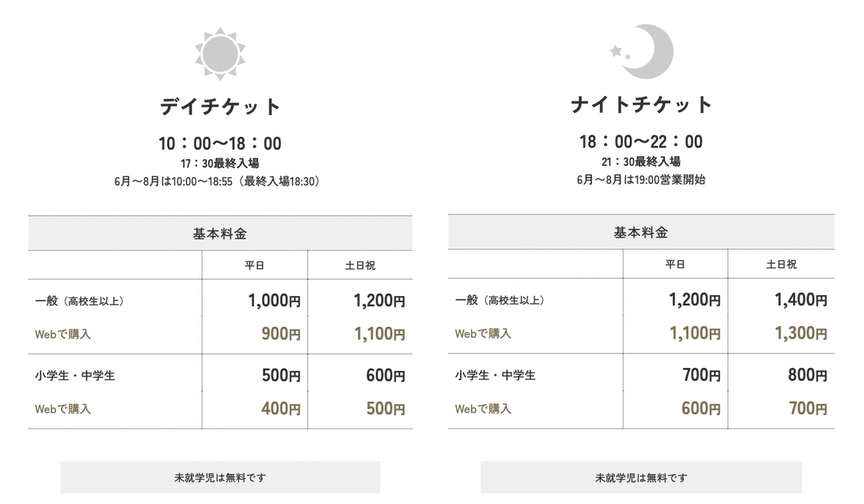Screen dimensions: 864x504
Task: Click the 平日 column header in day table
Action: pos(255,265)
